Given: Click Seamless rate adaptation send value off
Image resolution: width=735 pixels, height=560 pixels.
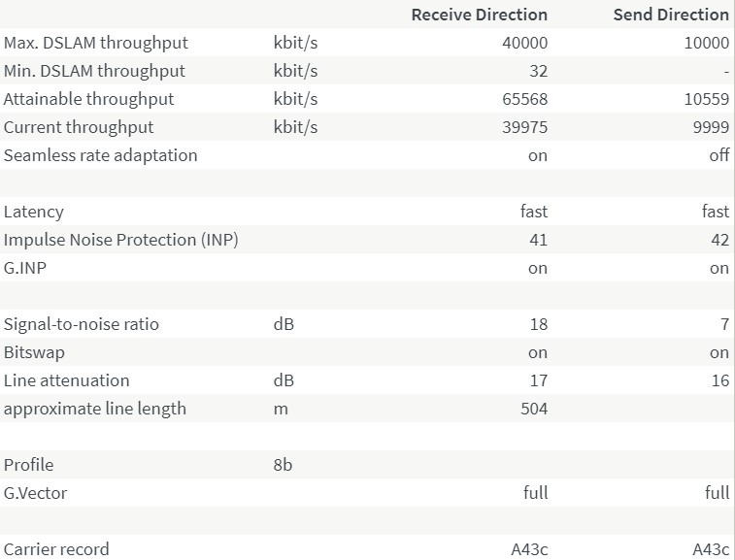Looking at the screenshot, I should (718, 155).
